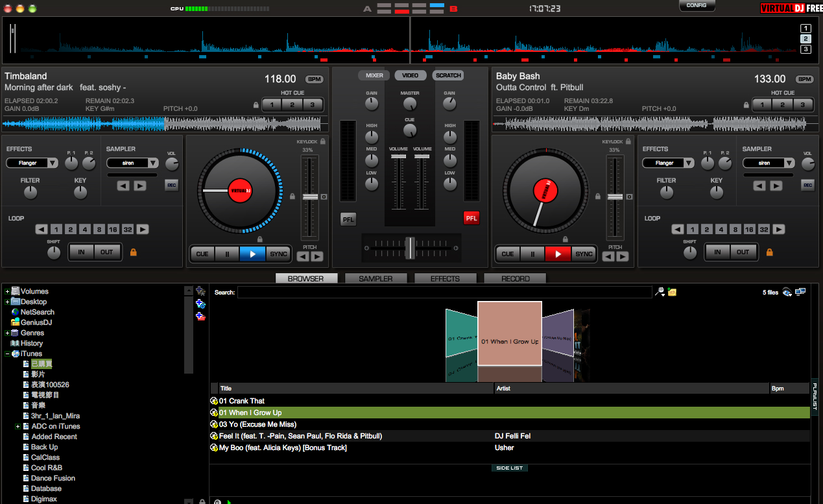Open the SAMPLER tab below the decks
This screenshot has height=504, width=823.
376,278
